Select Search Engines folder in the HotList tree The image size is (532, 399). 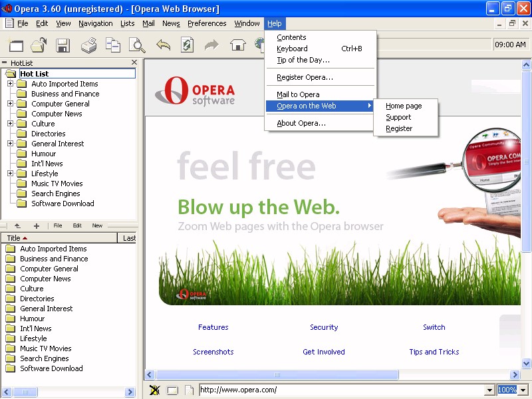coord(56,194)
